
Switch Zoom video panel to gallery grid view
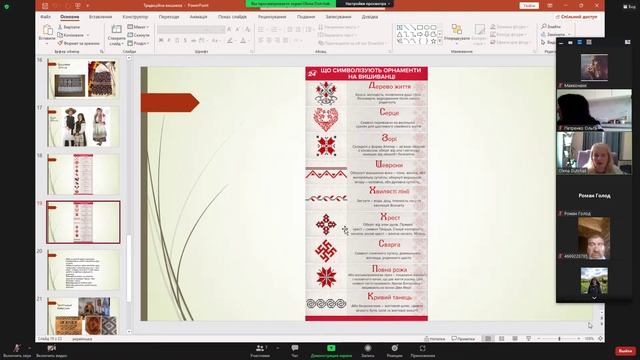[589, 42]
